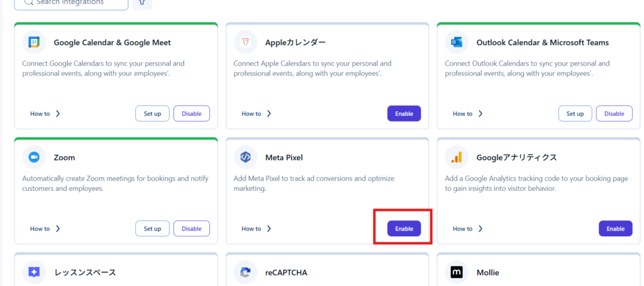Click the reCAPTCHA logo icon

coord(245,272)
